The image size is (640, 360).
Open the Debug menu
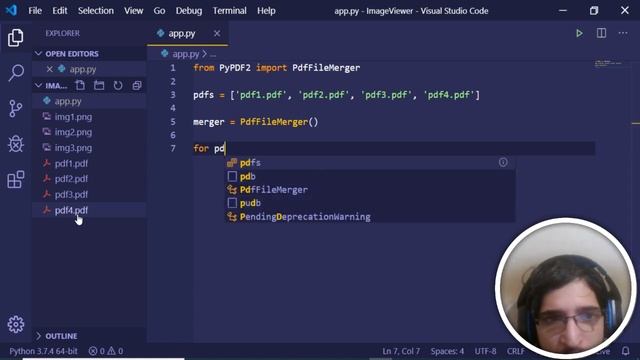(189, 11)
